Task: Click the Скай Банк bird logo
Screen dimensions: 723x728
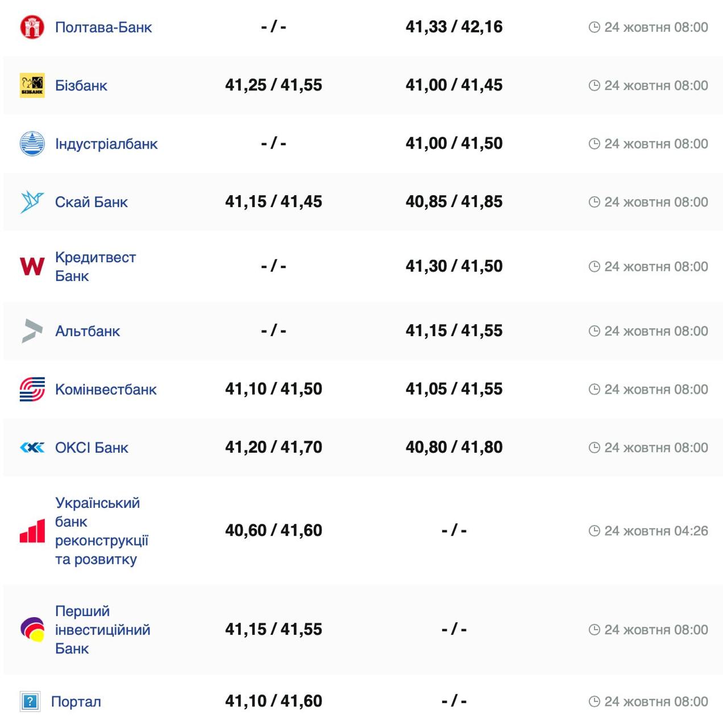Action: pyautogui.click(x=32, y=202)
